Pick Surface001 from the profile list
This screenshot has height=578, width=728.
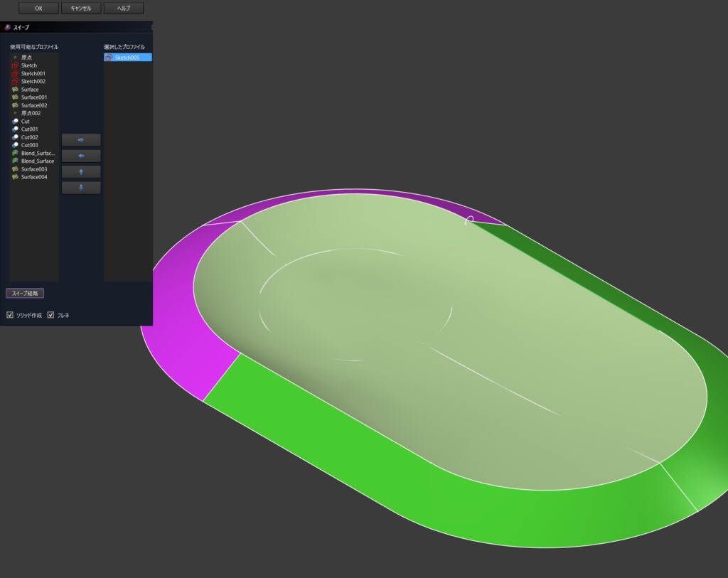coord(33,97)
